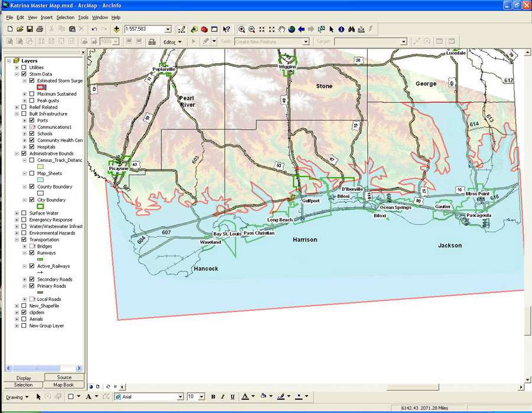The height and width of the screenshot is (413, 532).
Task: Click the Line Color swatch button
Action: [281, 396]
